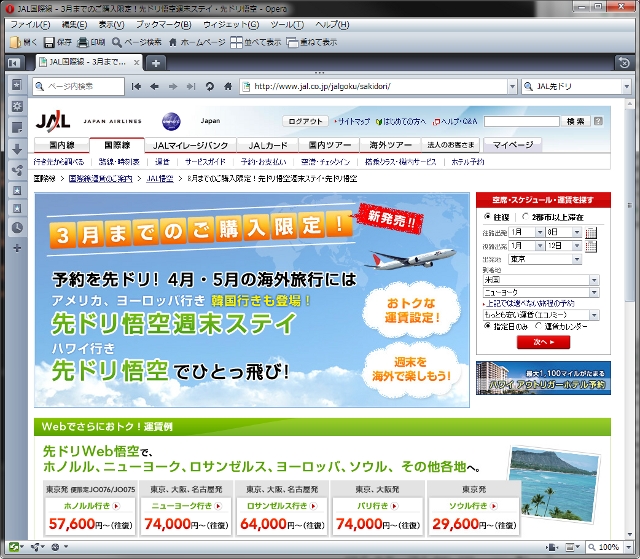The width and height of the screenshot is (640, 559).
Task: Click the サイトマップ link
Action: coord(352,121)
